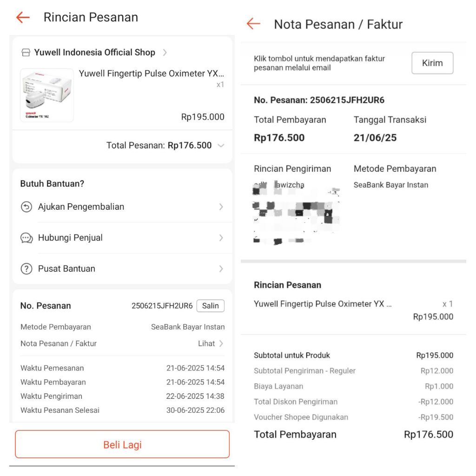
Task: View invoice via Lihat link
Action: [x=211, y=344]
